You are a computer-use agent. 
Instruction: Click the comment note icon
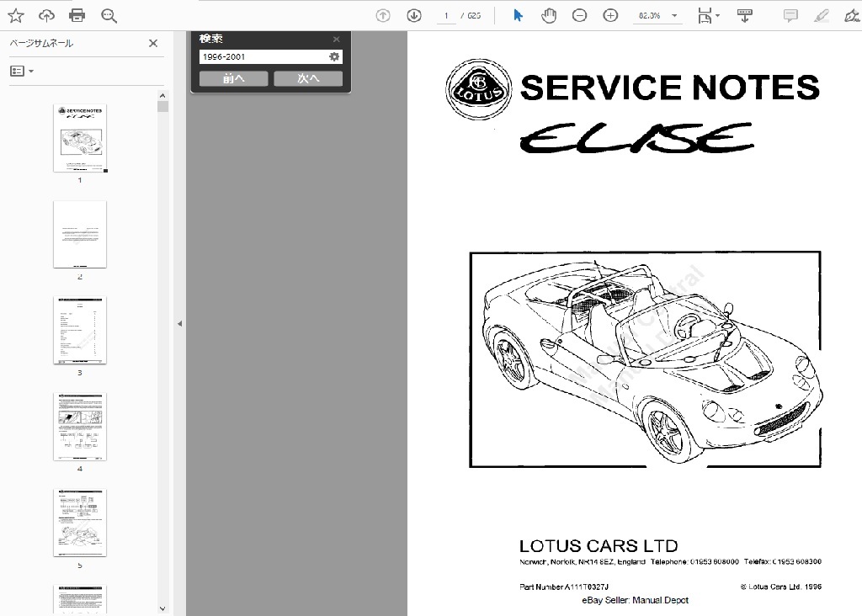(x=790, y=16)
